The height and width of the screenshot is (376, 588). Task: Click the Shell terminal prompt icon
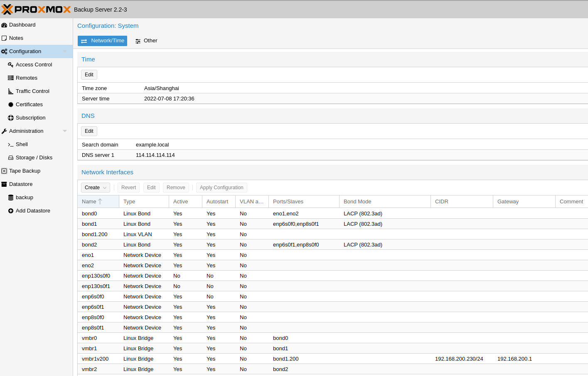coord(11,144)
